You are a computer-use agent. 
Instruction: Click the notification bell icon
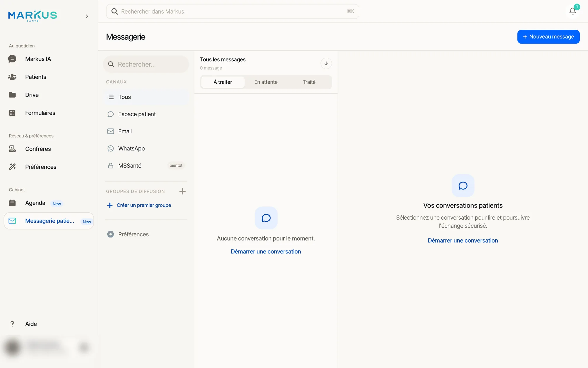click(572, 11)
